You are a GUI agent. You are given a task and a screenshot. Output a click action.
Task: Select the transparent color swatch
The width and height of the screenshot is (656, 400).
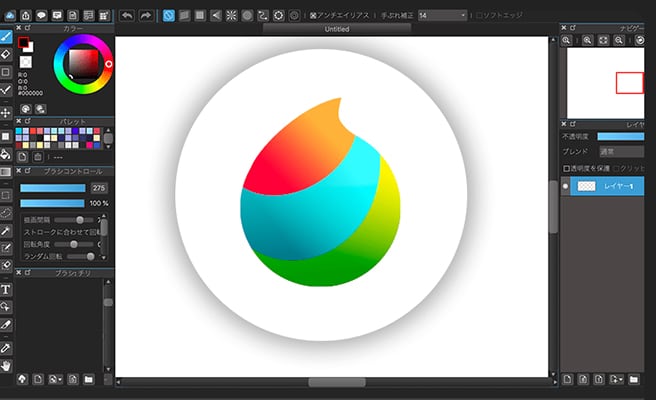(x=26, y=62)
